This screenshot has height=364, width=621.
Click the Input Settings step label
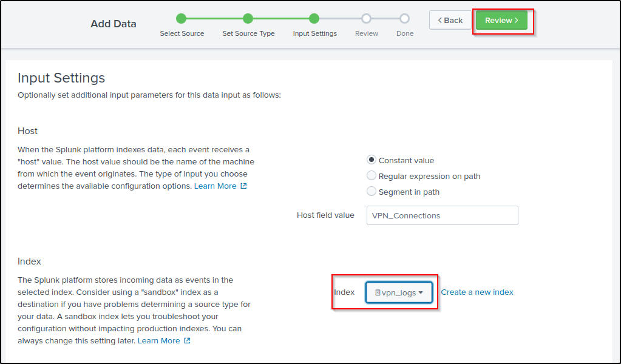[x=314, y=33]
